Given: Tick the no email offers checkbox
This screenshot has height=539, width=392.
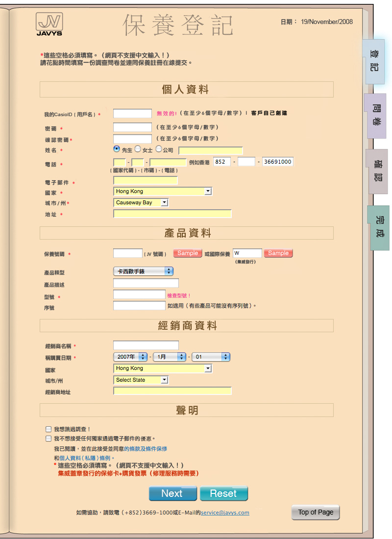Looking at the screenshot, I should (49, 439).
